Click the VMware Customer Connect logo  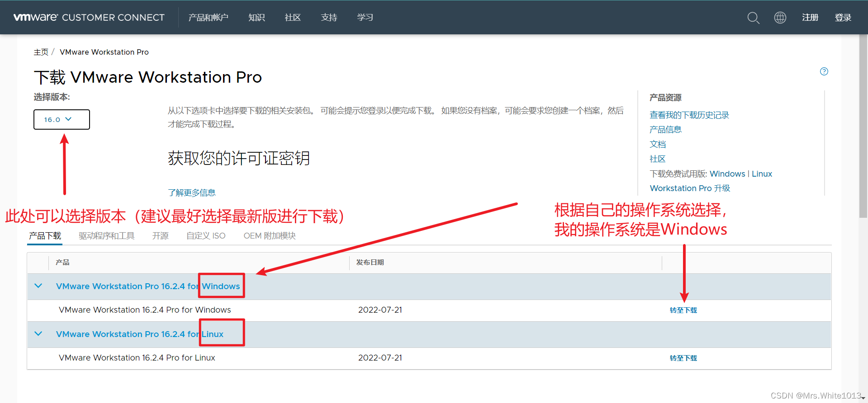pyautogui.click(x=89, y=17)
